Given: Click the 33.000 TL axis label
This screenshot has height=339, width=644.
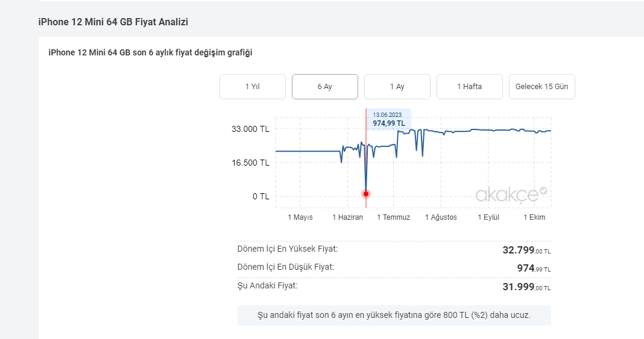Looking at the screenshot, I should [x=251, y=129].
